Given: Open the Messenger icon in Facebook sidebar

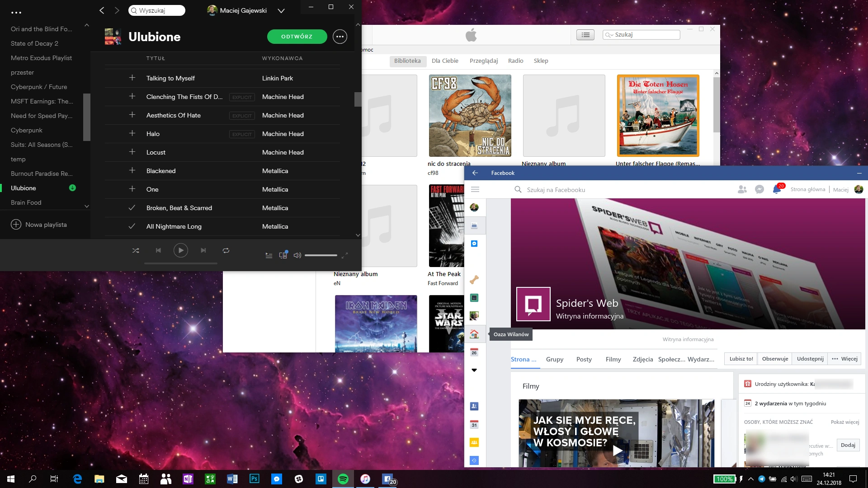Looking at the screenshot, I should [x=474, y=244].
